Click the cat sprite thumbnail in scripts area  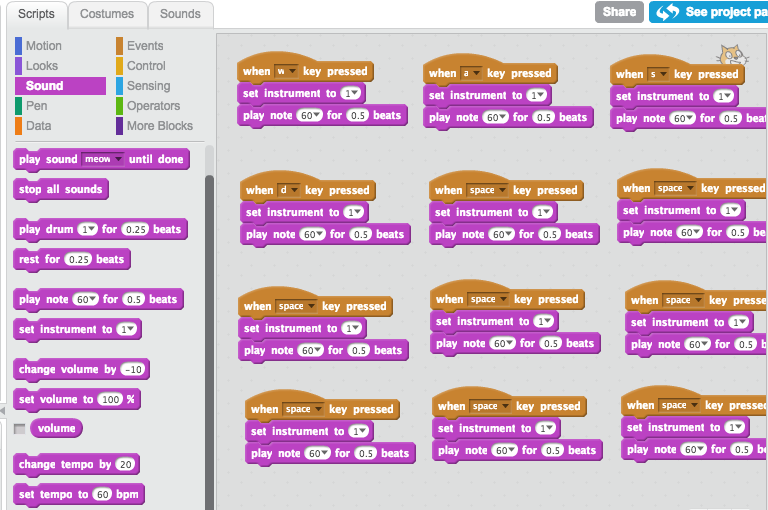732,55
